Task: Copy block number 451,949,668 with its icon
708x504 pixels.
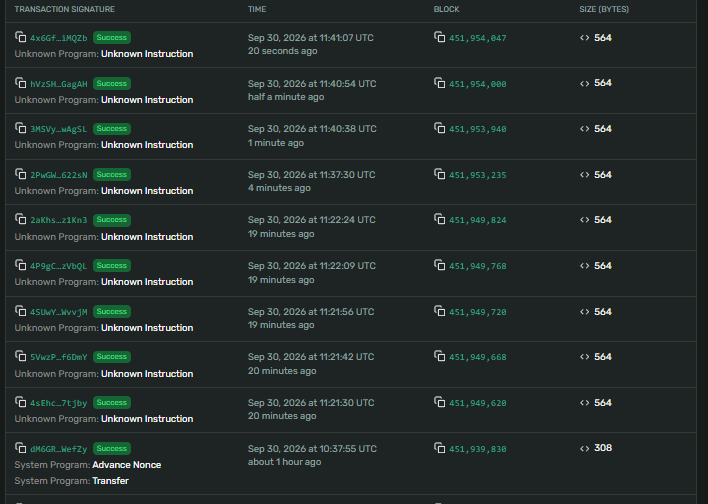Action: pyautogui.click(x=439, y=356)
